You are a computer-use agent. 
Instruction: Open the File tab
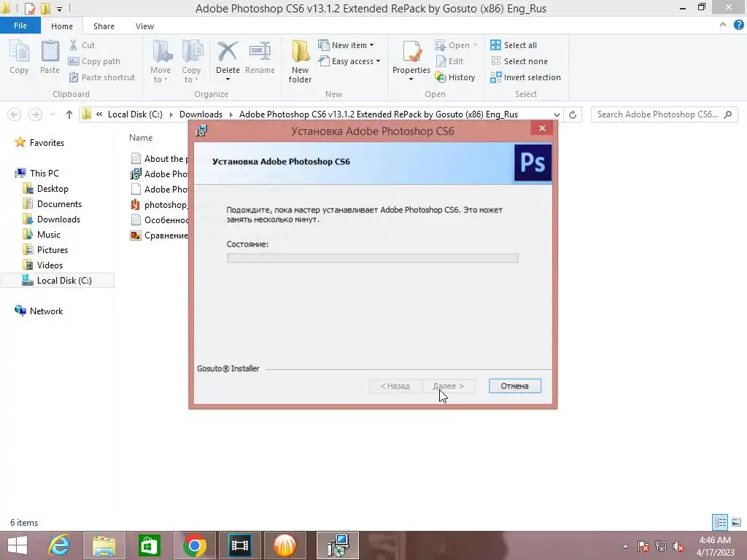[x=20, y=26]
